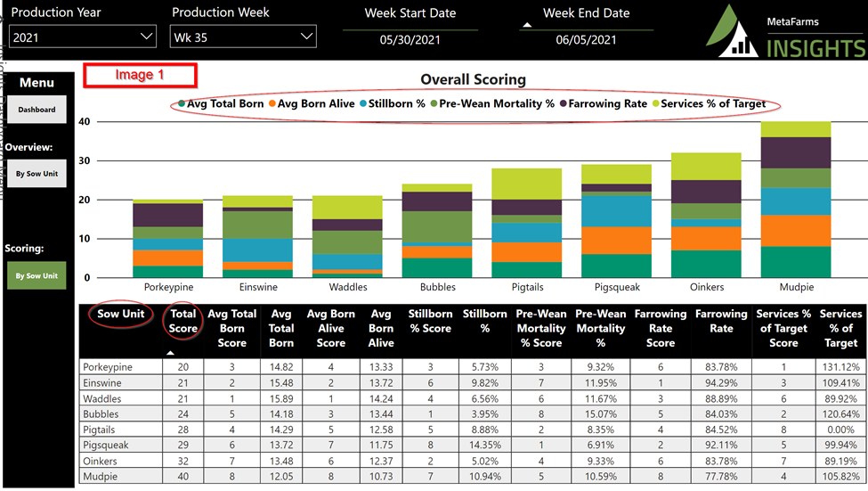Select Farrowing Rate legend entry
Image resolution: width=868 pixels, height=491 pixels.
tap(604, 103)
